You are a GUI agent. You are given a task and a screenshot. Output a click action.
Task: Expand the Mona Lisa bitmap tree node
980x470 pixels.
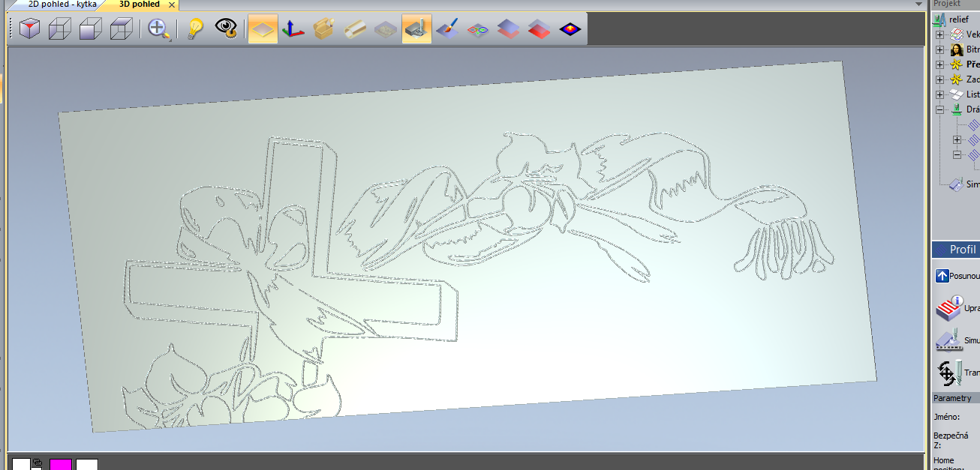click(939, 49)
